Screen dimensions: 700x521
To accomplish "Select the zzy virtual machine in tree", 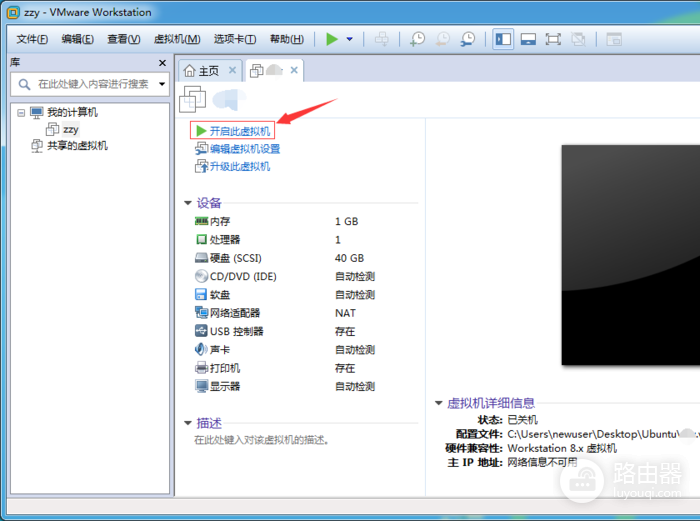I will pyautogui.click(x=71, y=129).
